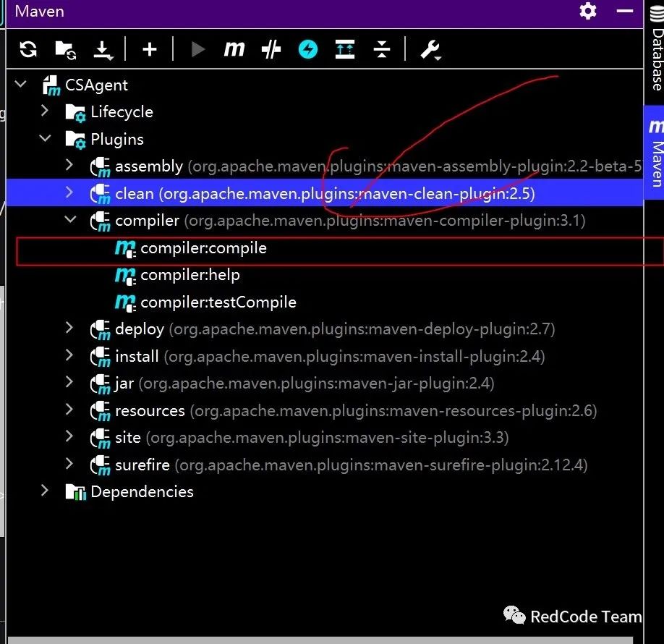Select the compiler:help goal

point(325,275)
